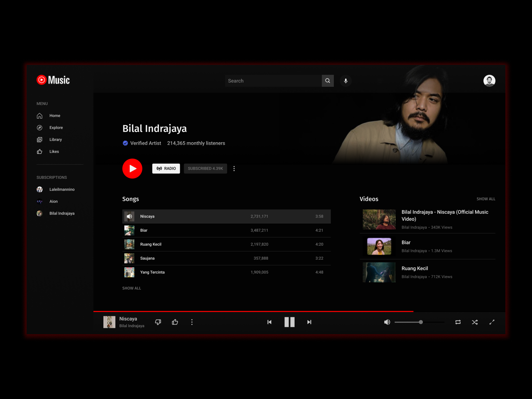532x399 pixels.
Task: Click the YouTube Music logo
Action: coord(53,80)
